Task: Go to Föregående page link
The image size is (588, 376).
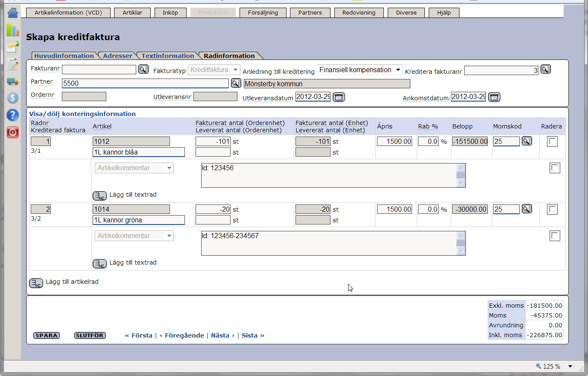Action: [182, 335]
